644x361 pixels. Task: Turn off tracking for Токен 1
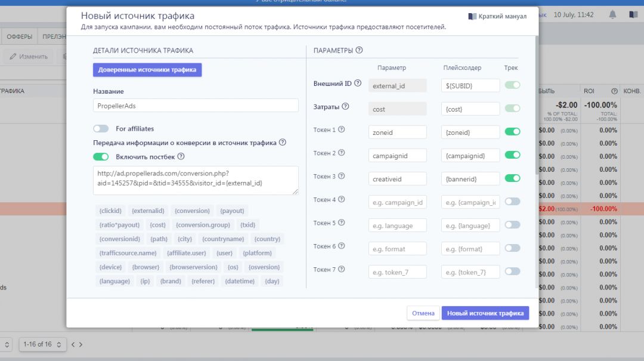pos(512,132)
